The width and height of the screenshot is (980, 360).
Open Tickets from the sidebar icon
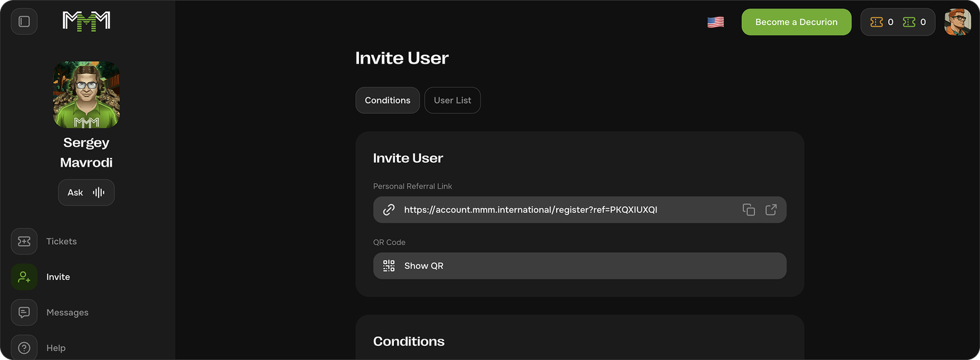click(x=24, y=241)
